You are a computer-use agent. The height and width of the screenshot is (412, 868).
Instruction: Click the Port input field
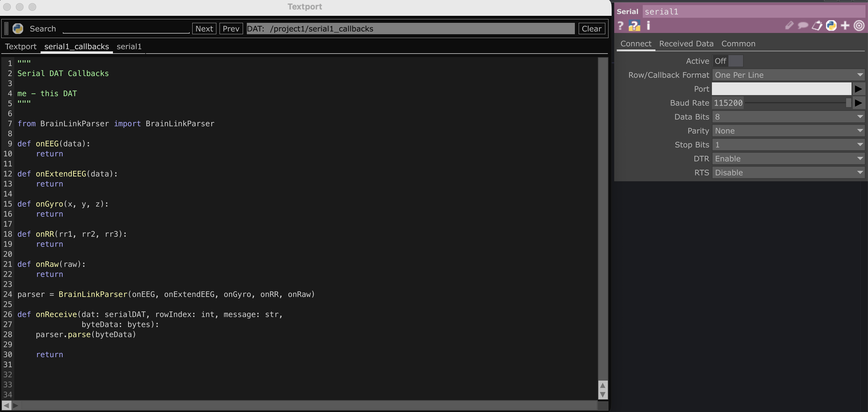(x=781, y=89)
